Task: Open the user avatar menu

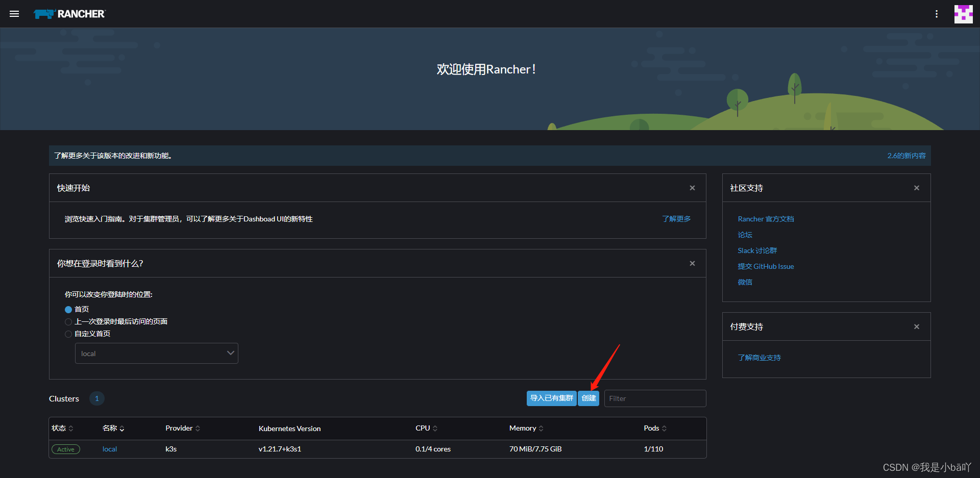Action: point(963,14)
